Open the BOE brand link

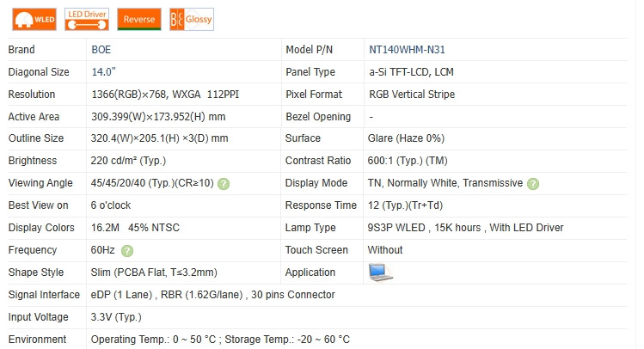click(101, 50)
